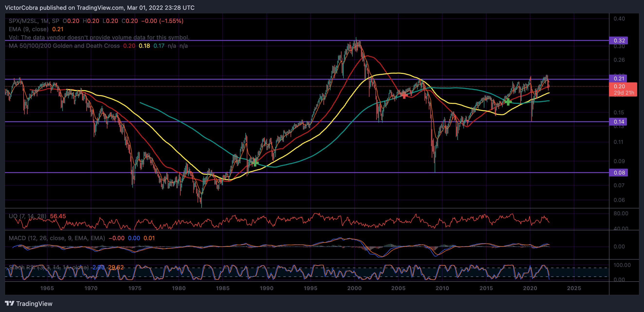Click the red death cross marker near 2005
This screenshot has width=644, height=312.
pyautogui.click(x=404, y=95)
